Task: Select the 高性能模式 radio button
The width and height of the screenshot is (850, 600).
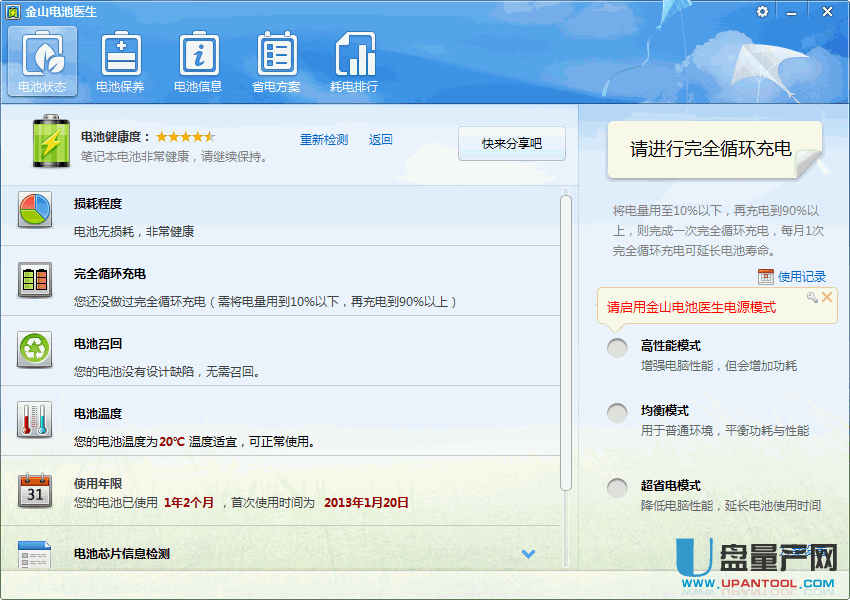Action: pyautogui.click(x=618, y=347)
